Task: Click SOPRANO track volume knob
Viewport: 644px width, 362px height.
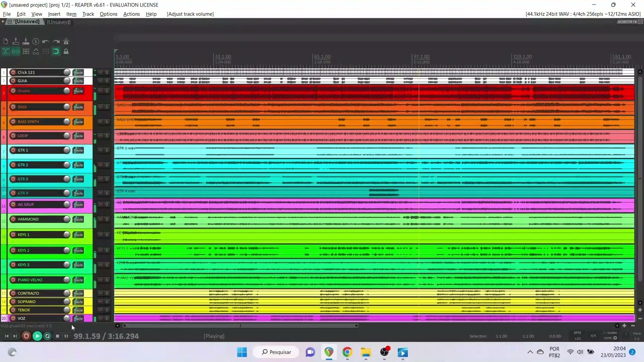Action: coord(66,302)
